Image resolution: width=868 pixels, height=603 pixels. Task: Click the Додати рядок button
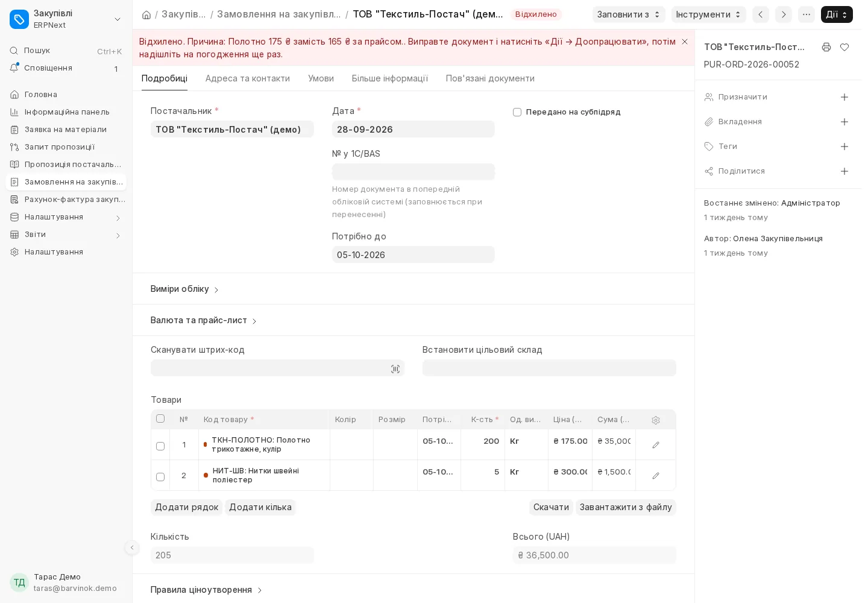187,507
